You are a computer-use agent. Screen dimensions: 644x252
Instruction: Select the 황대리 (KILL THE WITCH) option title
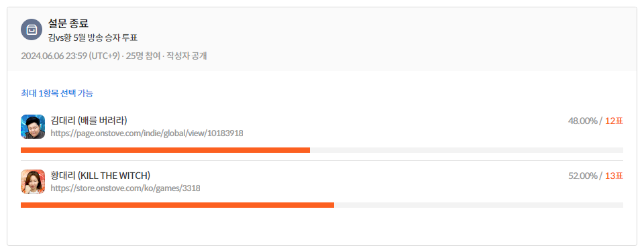click(100, 176)
